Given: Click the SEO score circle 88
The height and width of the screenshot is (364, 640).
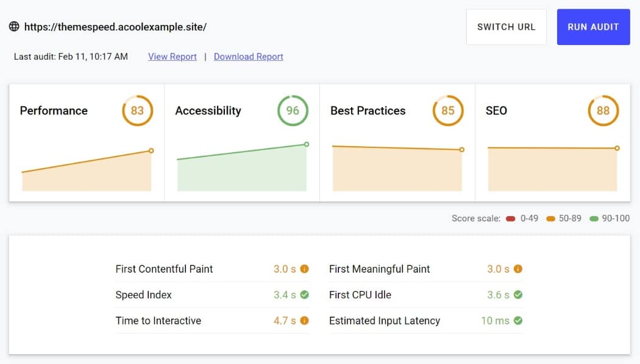Looking at the screenshot, I should tap(603, 111).
